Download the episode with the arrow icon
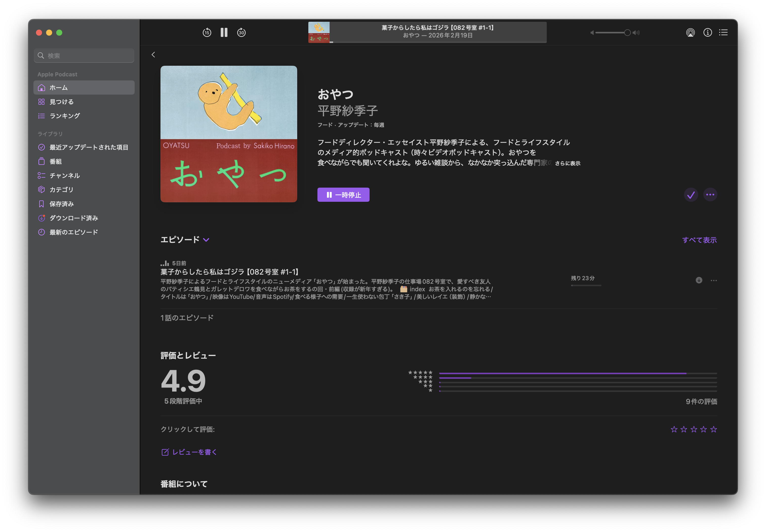766x532 pixels. pyautogui.click(x=699, y=280)
